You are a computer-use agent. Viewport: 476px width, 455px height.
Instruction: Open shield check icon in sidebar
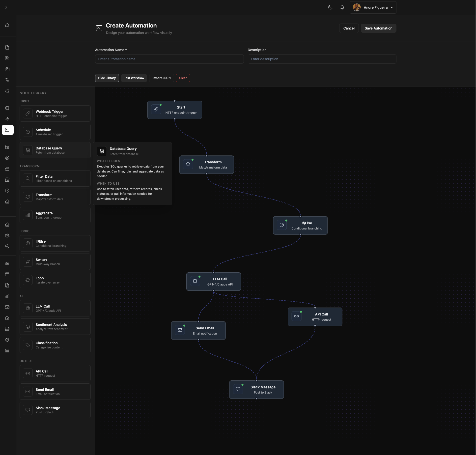point(7,246)
